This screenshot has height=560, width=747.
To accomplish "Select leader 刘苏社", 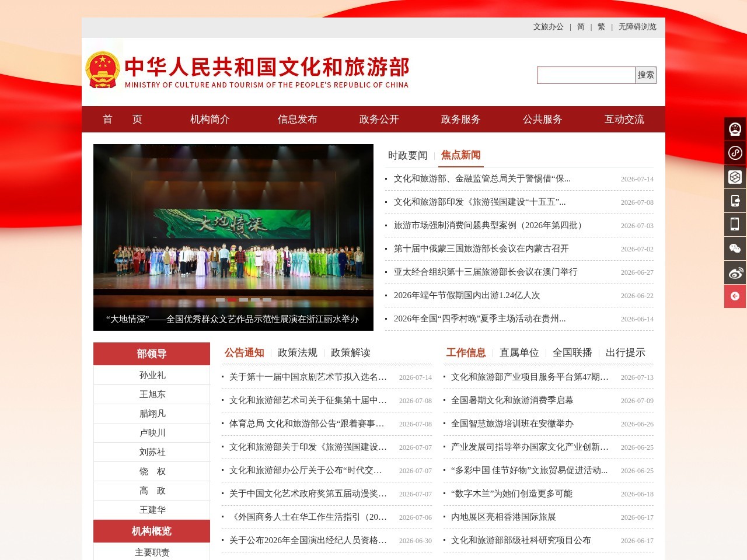I will [x=152, y=452].
